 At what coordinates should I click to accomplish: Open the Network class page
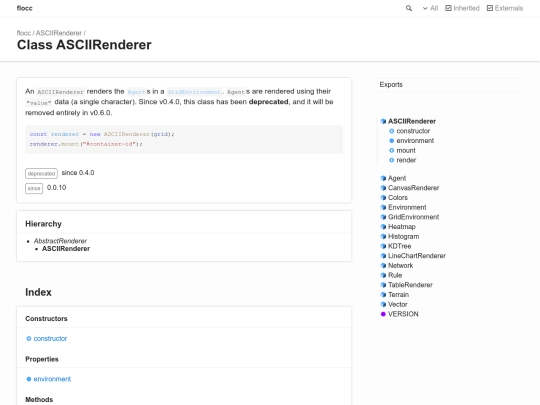click(x=401, y=266)
